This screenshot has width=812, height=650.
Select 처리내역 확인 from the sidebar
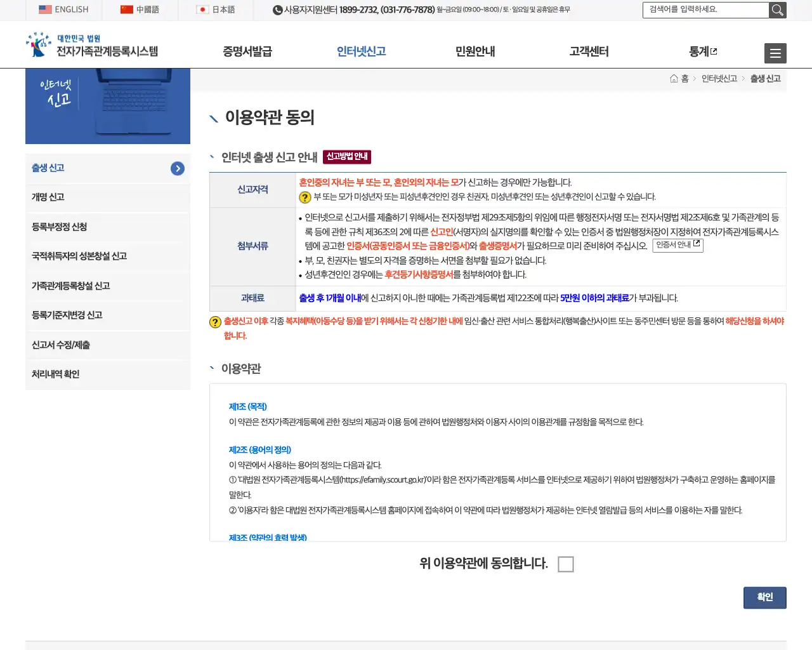[56, 374]
